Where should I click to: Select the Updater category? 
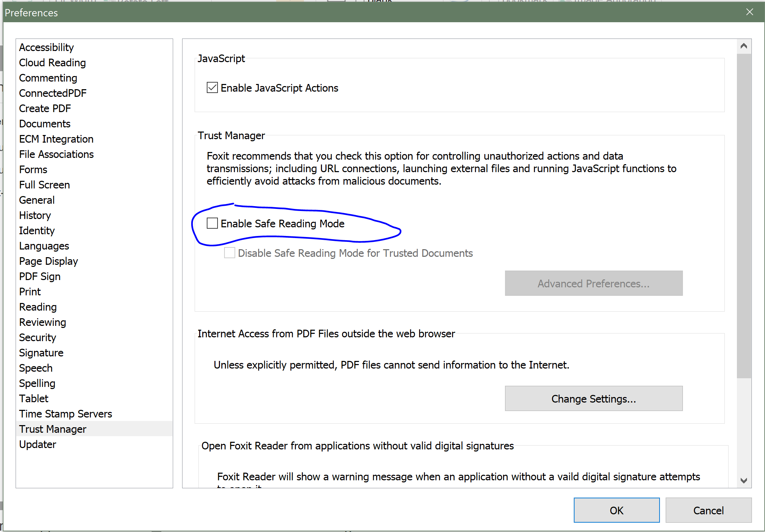coord(37,444)
